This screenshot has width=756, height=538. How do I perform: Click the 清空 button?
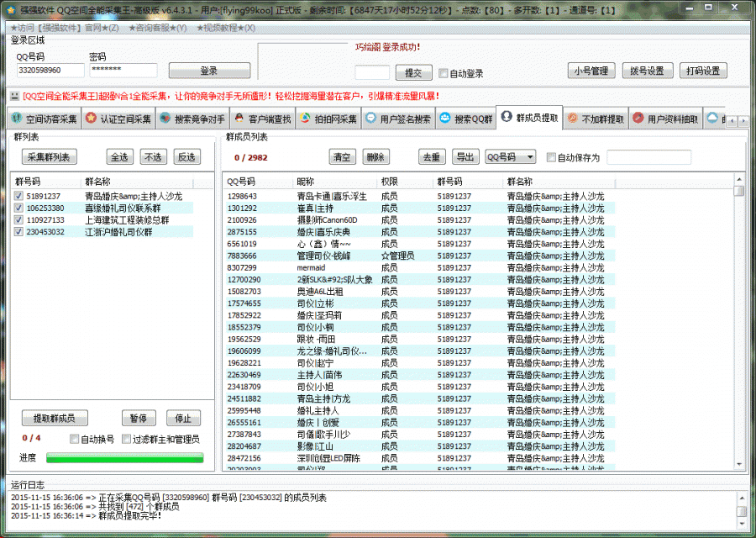tap(342, 157)
